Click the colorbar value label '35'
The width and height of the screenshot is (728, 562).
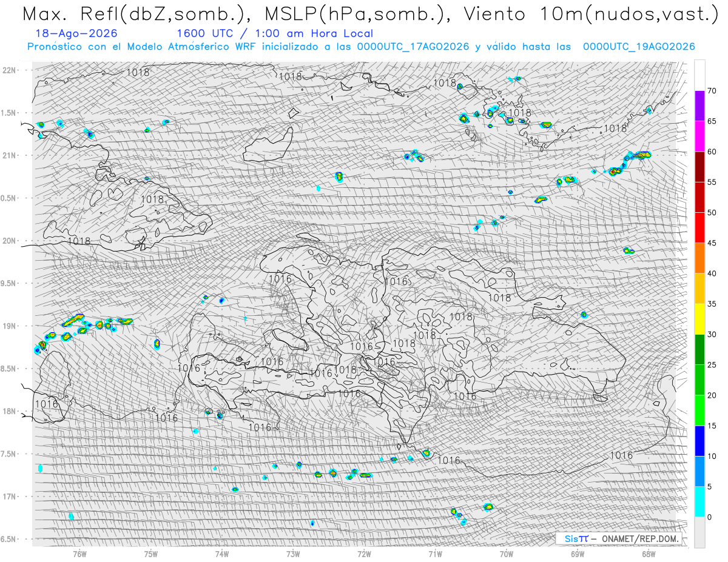point(712,304)
